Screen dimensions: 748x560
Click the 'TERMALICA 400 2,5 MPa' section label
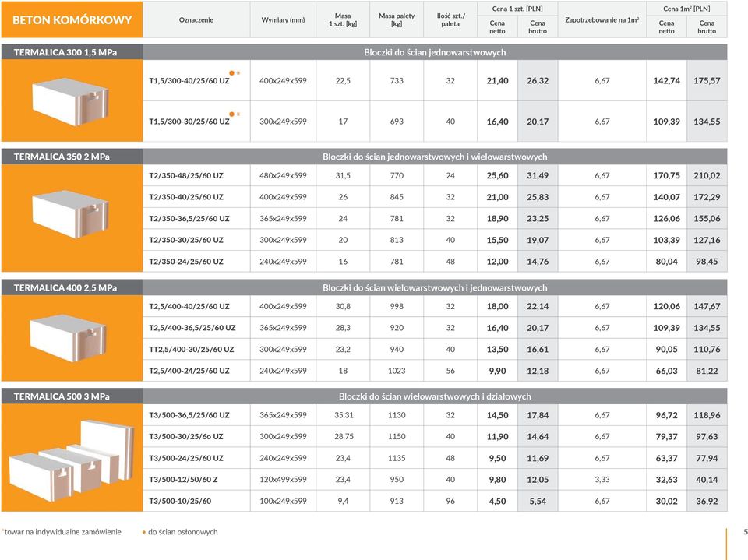[x=65, y=287]
